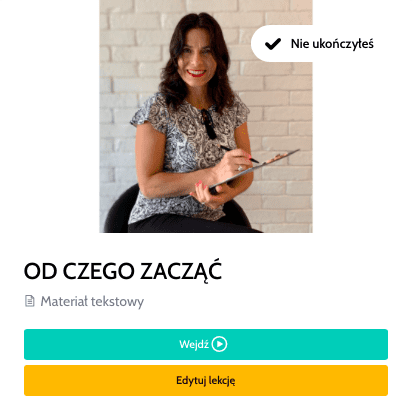Mark lesson complete using the black checkmark
412x406 pixels.
click(x=273, y=44)
